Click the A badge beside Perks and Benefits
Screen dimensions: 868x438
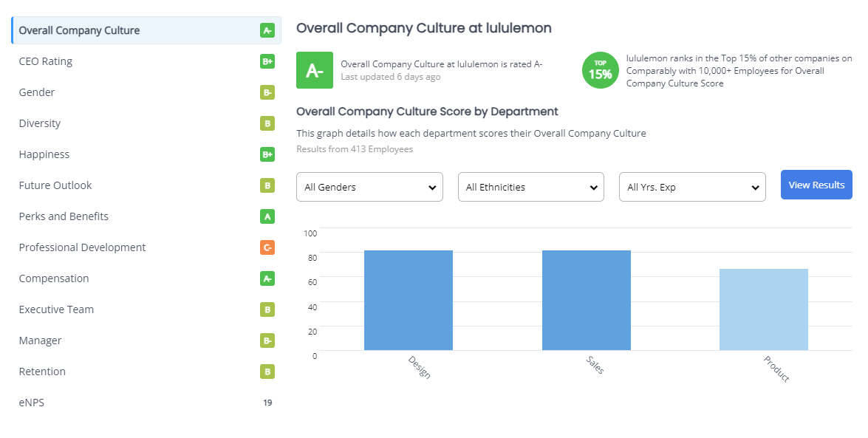coord(267,216)
